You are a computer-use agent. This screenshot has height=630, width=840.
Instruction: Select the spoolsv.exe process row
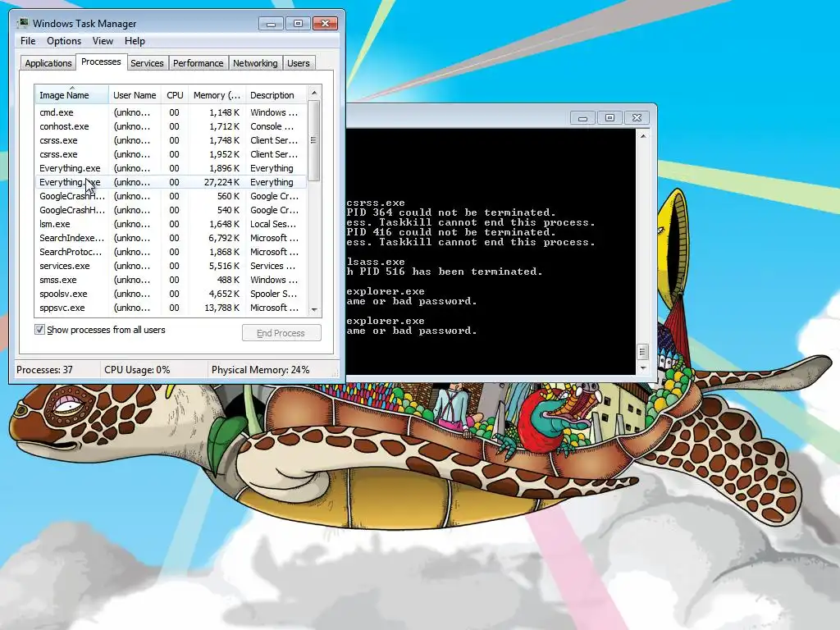[171, 294]
